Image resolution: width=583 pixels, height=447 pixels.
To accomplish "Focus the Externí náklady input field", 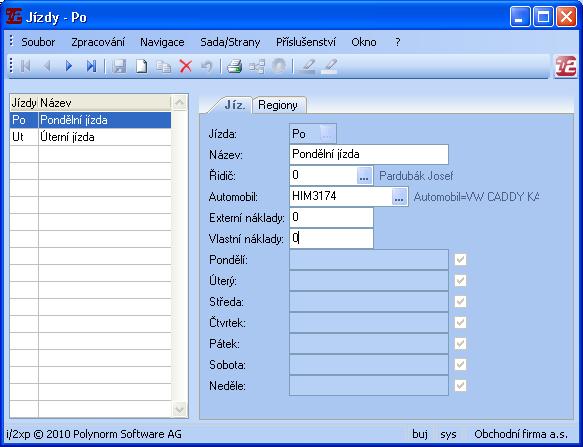I will pos(331,217).
